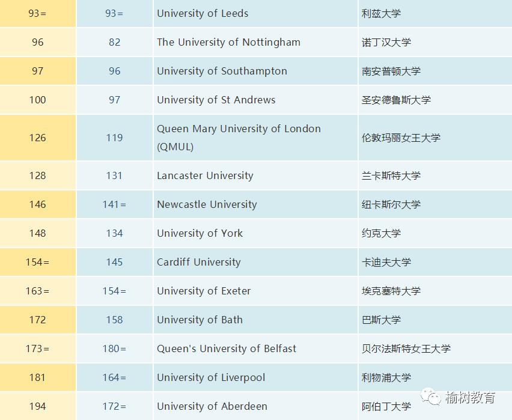Image resolution: width=512 pixels, height=420 pixels.
Task: Click rank 119 in the QMUL row
Action: (x=114, y=138)
